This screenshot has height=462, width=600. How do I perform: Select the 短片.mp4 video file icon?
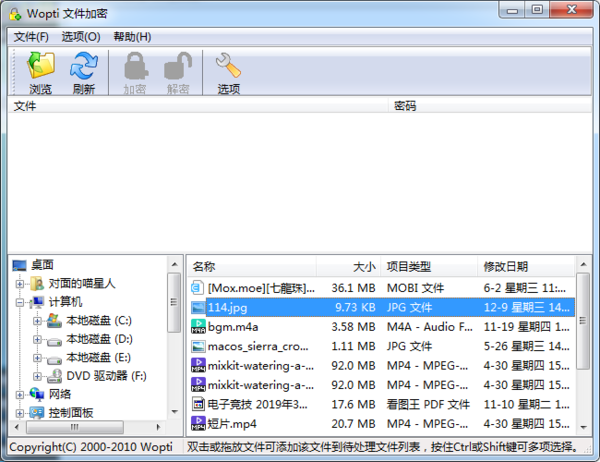click(x=198, y=424)
